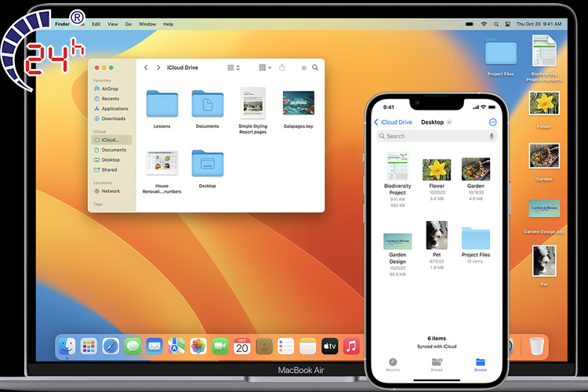Open the Trash in the Dock

pyautogui.click(x=536, y=346)
